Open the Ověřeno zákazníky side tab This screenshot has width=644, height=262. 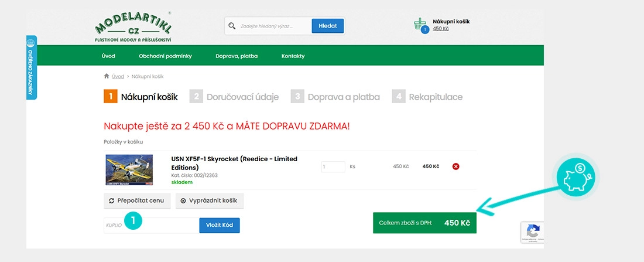click(x=31, y=67)
